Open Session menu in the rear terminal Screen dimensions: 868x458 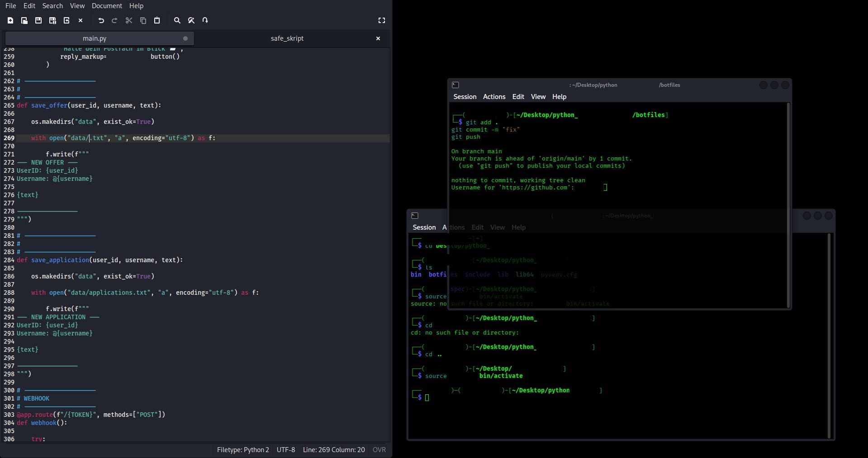pyautogui.click(x=424, y=227)
